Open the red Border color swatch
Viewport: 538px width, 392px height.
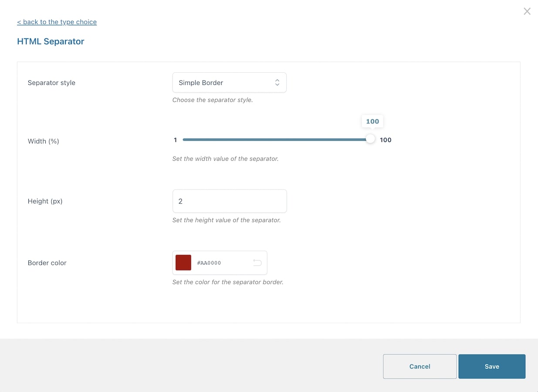click(183, 263)
